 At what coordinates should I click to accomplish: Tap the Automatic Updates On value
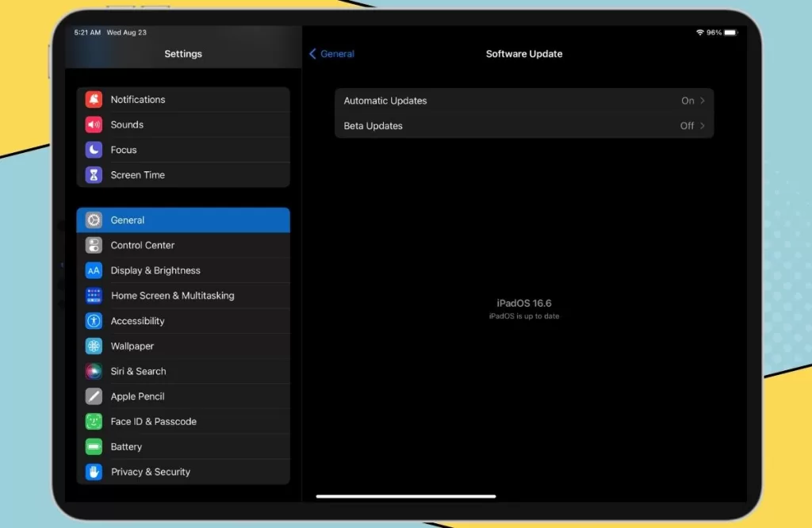pos(688,101)
